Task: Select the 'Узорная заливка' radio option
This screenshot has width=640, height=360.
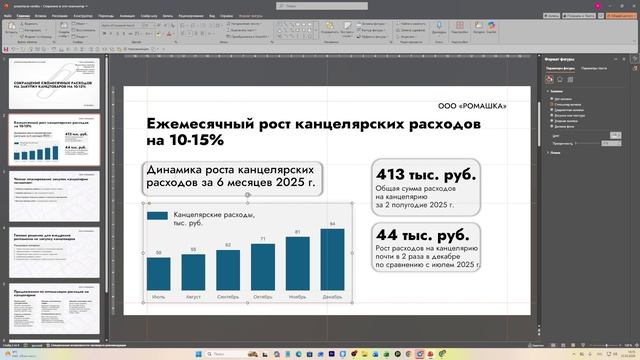Action: [x=551, y=121]
